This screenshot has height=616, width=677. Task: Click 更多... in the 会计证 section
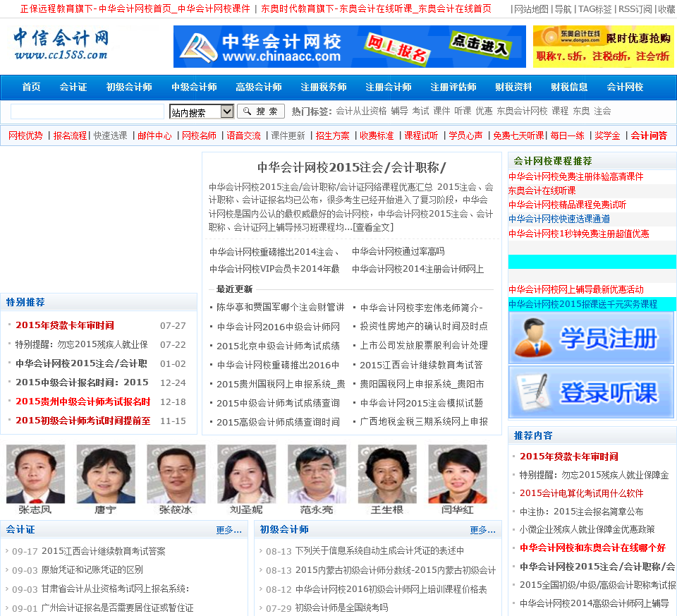coord(228,530)
